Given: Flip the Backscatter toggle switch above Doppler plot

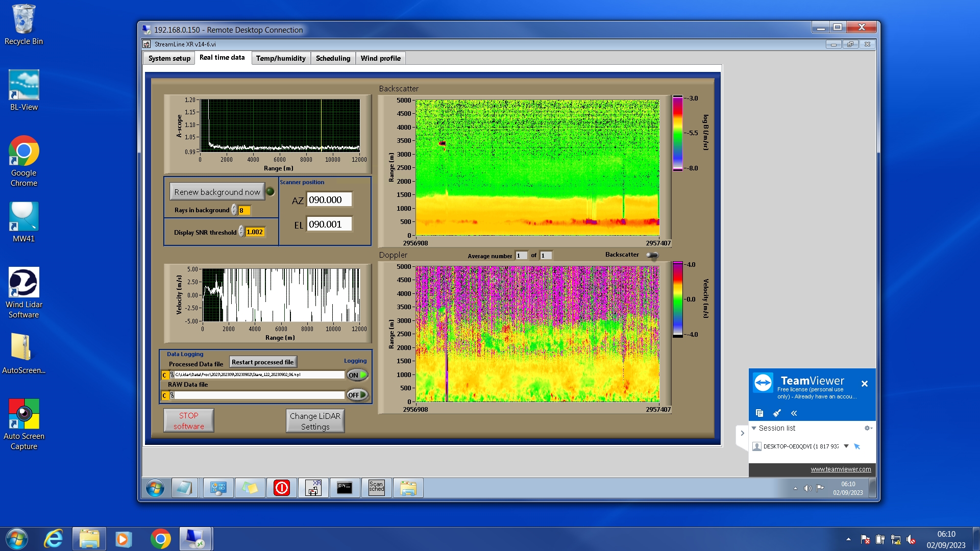Looking at the screenshot, I should (x=652, y=255).
